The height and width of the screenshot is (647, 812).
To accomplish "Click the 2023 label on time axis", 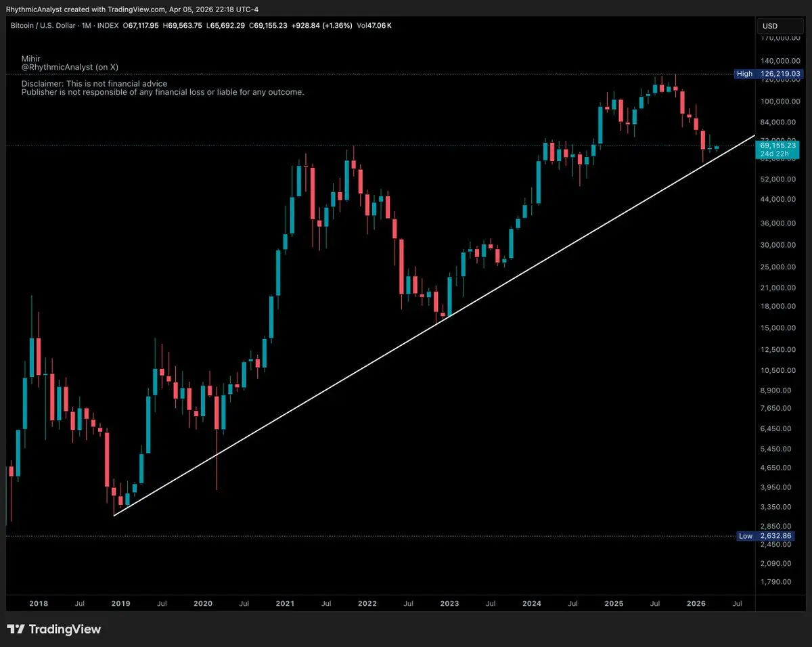I will 449,603.
